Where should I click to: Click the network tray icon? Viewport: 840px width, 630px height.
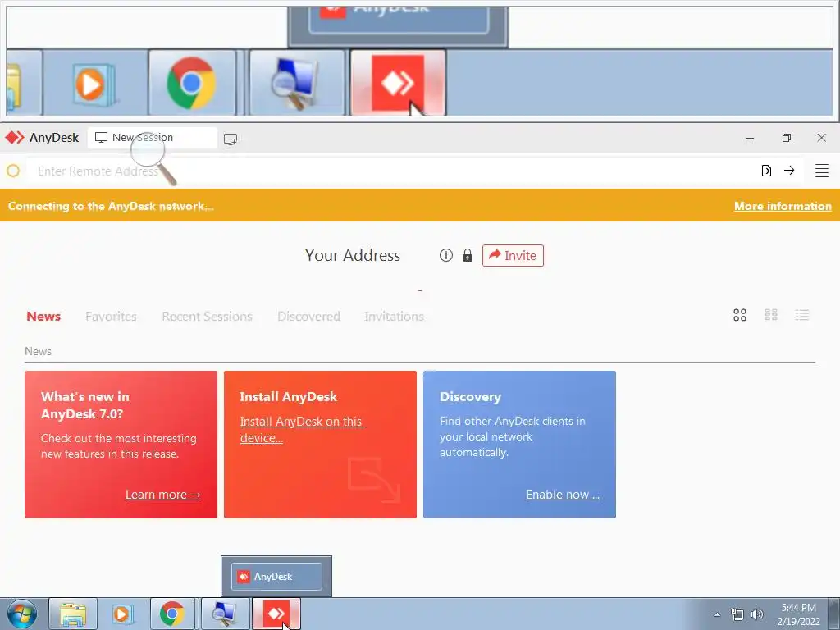[x=737, y=614]
